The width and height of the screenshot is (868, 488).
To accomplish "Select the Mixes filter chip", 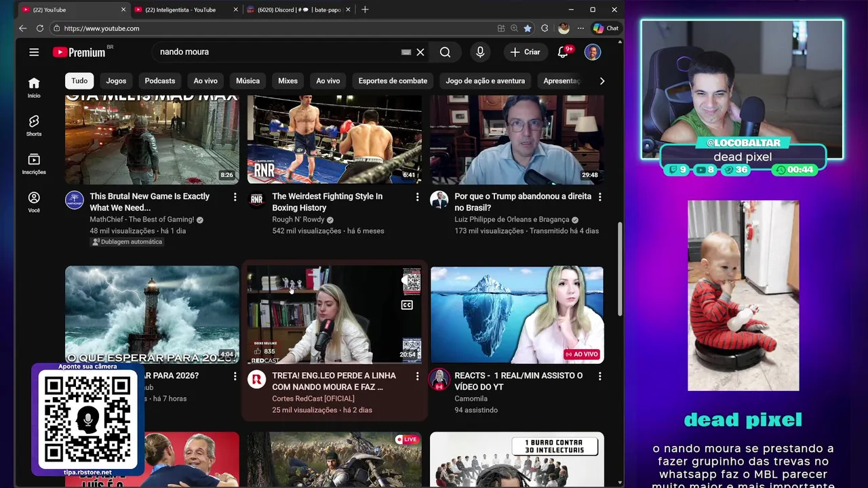I will [288, 81].
